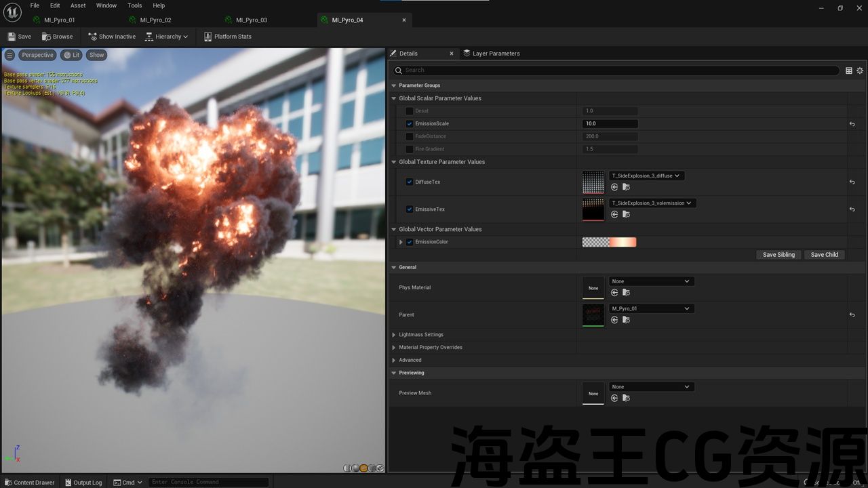Open the Hierarchy dropdown in the toolbar

[167, 37]
